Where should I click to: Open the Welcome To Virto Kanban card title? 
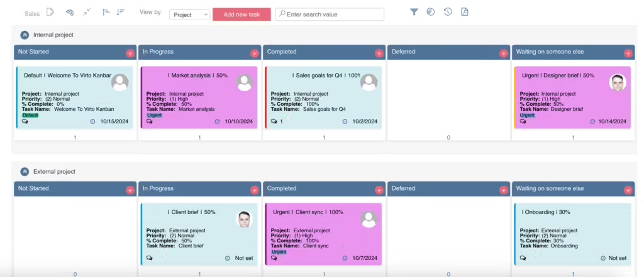[x=67, y=76]
